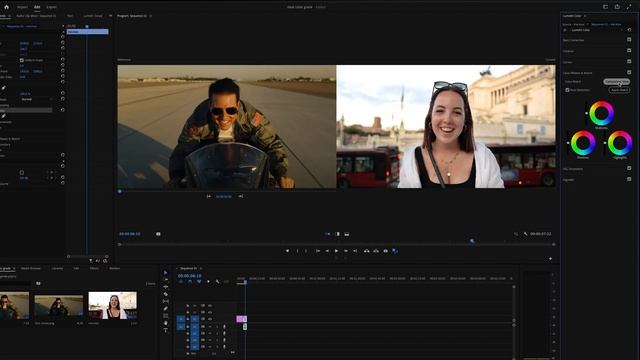Image resolution: width=640 pixels, height=360 pixels.
Task: Select the Razor tool
Action: point(165,294)
